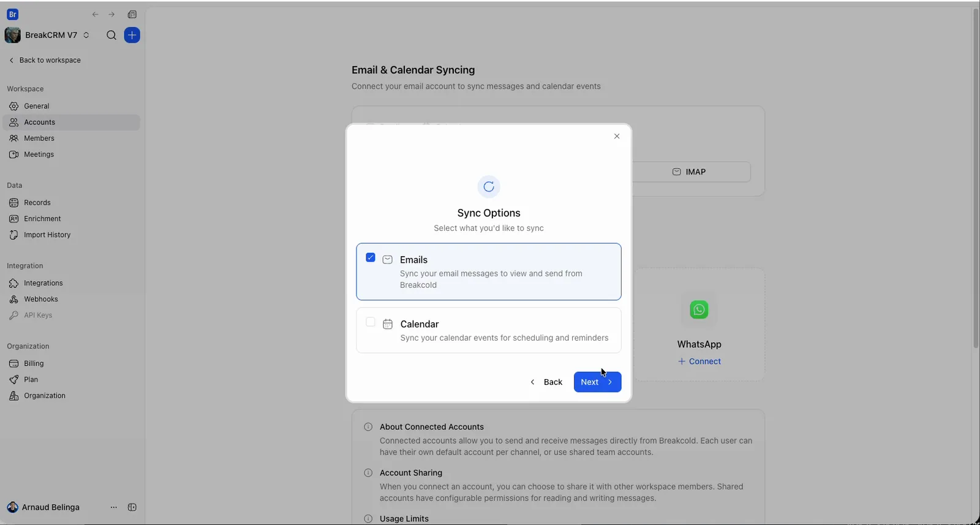Close the Sync Options dialog

[617, 136]
